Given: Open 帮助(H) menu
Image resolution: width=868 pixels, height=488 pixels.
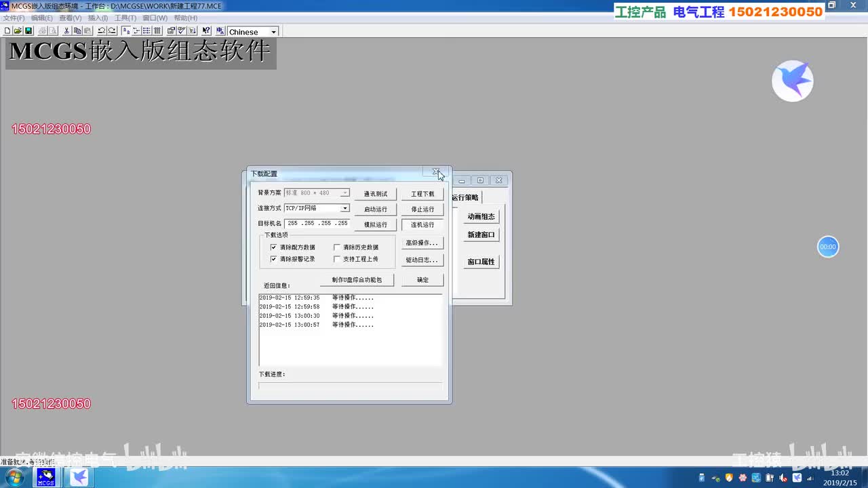Looking at the screenshot, I should (x=186, y=18).
